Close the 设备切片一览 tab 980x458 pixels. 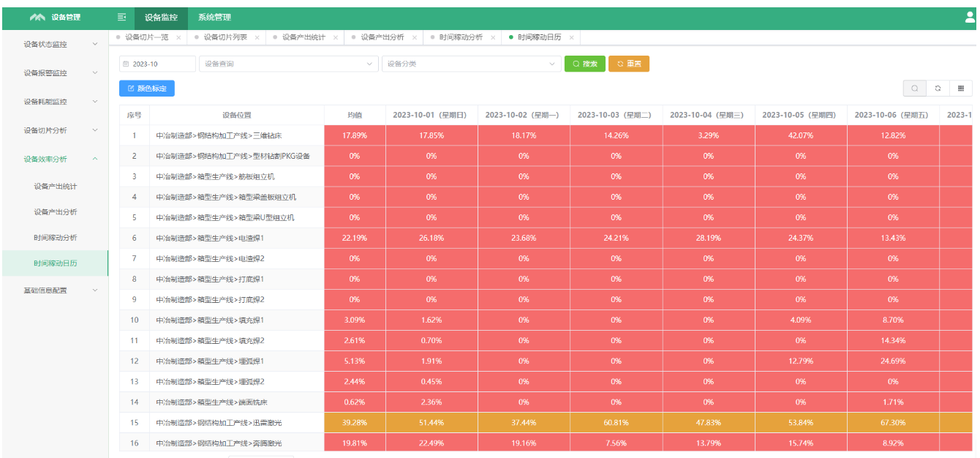[x=178, y=37]
